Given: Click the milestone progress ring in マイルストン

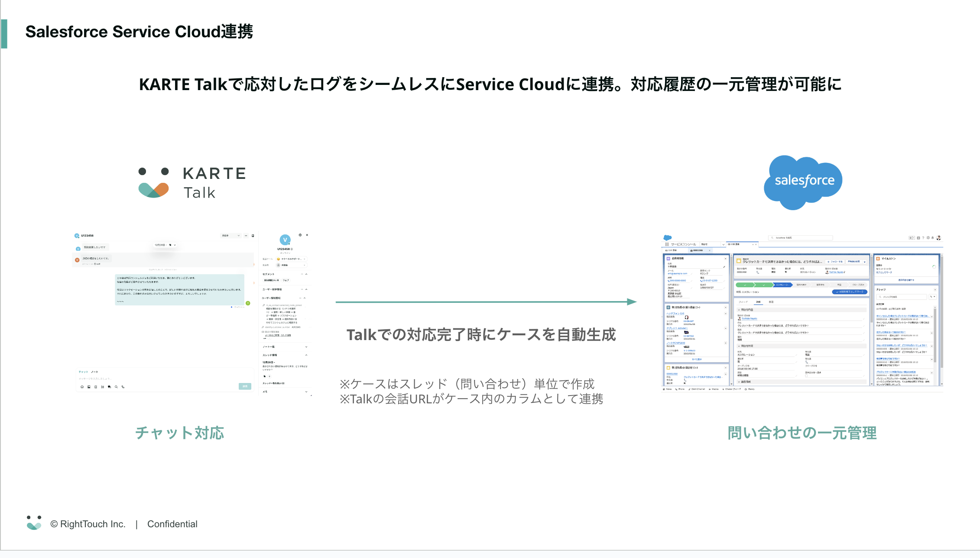Looking at the screenshot, I should (934, 267).
